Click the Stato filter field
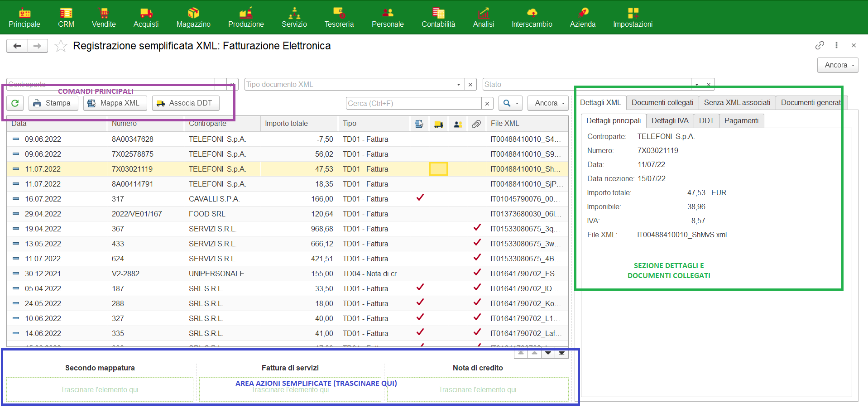The width and height of the screenshot is (868, 408). [587, 84]
